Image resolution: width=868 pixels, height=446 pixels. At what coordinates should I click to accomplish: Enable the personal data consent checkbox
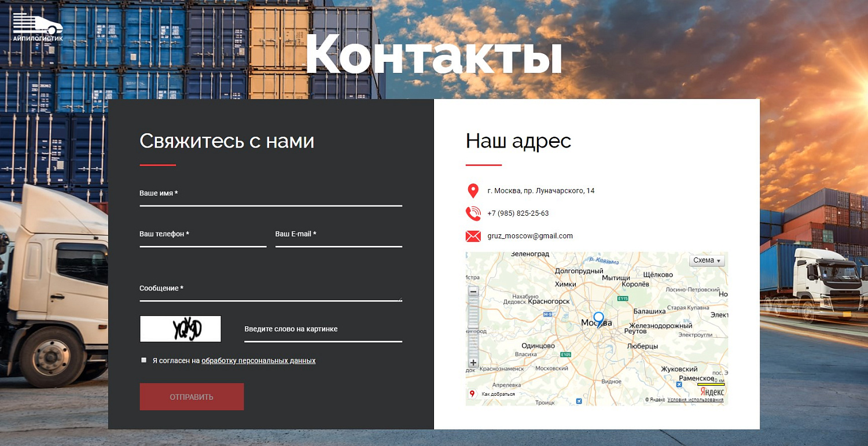point(144,359)
